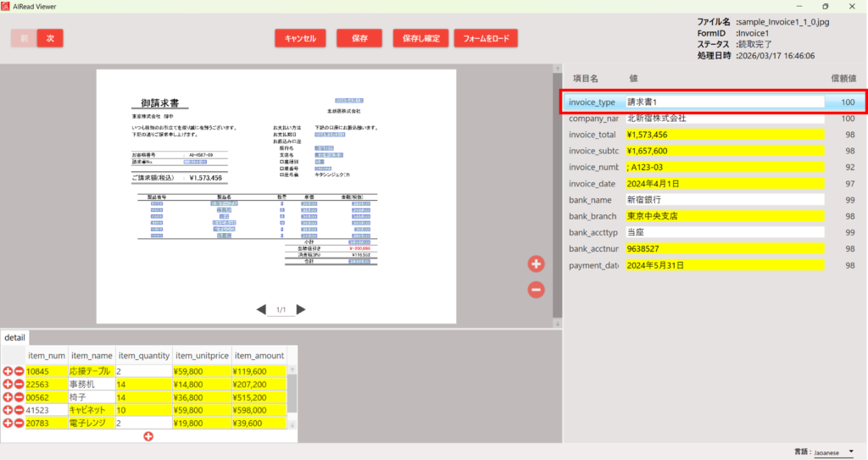Click the item_name cell 応接テーブル

point(91,371)
